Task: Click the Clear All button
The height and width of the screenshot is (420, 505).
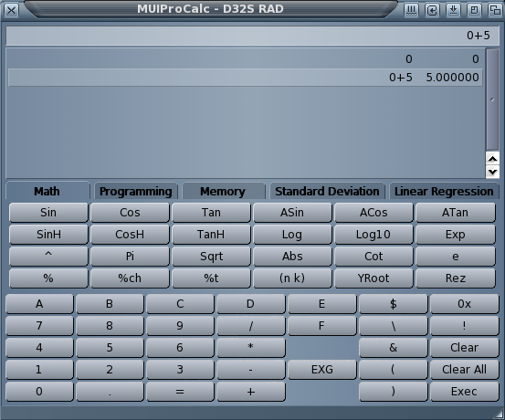Action: click(465, 370)
